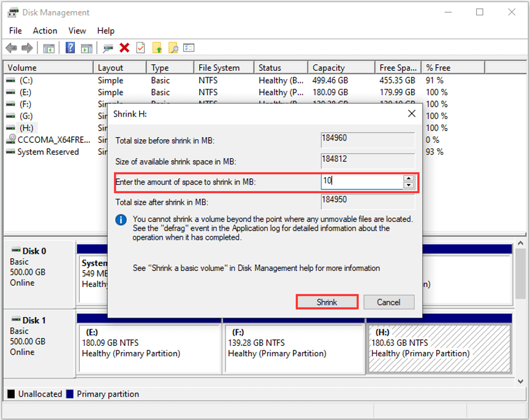Sort volumes by the Capacity column header
530x420 pixels.
328,67
